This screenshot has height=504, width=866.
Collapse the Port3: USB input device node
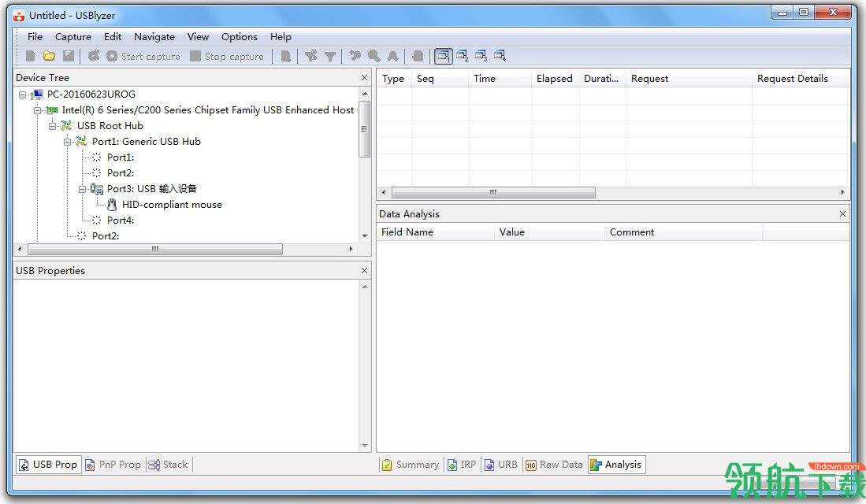pyautogui.click(x=82, y=189)
